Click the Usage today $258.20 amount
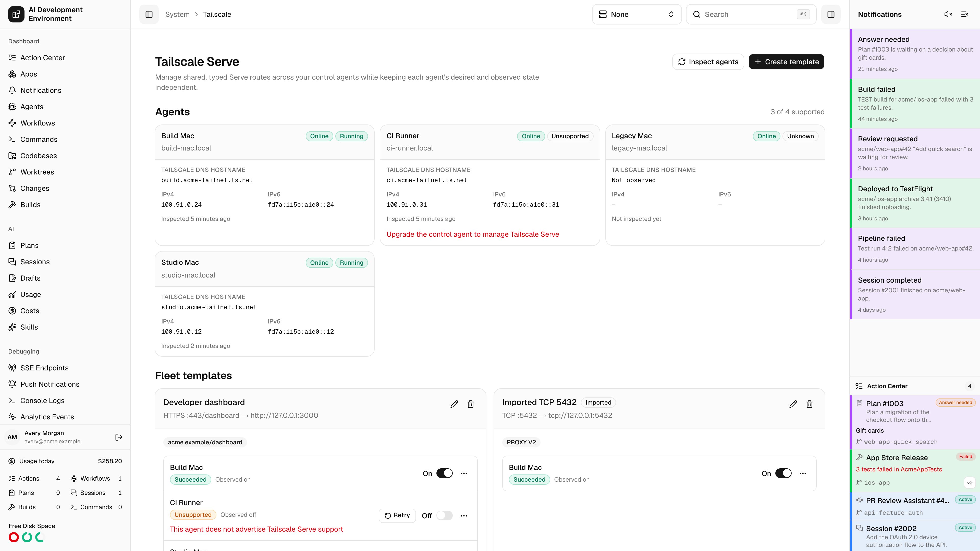 tap(110, 461)
